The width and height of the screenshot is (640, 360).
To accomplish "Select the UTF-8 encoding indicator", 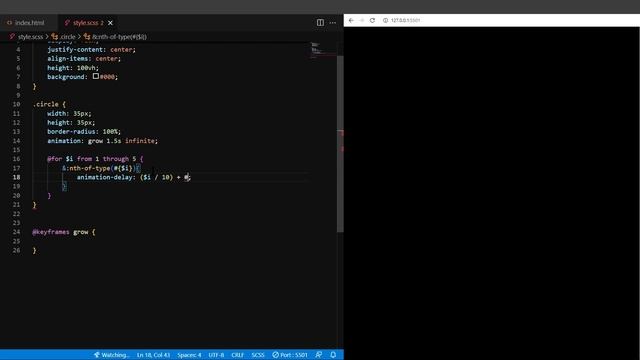I will pyautogui.click(x=216, y=355).
